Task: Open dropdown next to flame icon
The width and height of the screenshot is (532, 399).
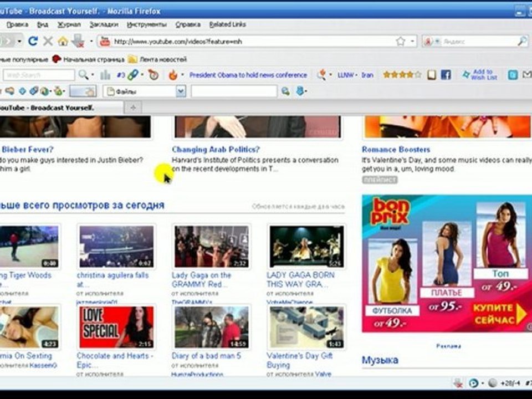Action: click(x=182, y=75)
